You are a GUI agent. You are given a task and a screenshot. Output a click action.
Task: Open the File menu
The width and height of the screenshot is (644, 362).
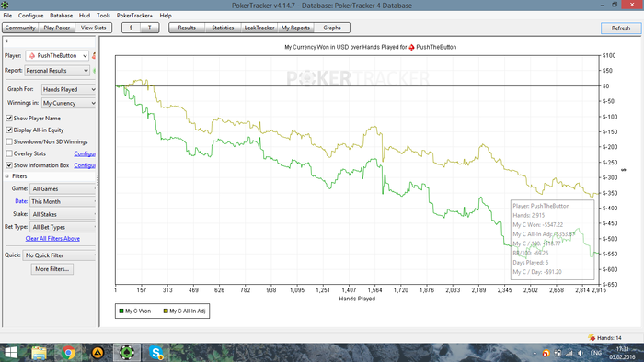point(7,16)
